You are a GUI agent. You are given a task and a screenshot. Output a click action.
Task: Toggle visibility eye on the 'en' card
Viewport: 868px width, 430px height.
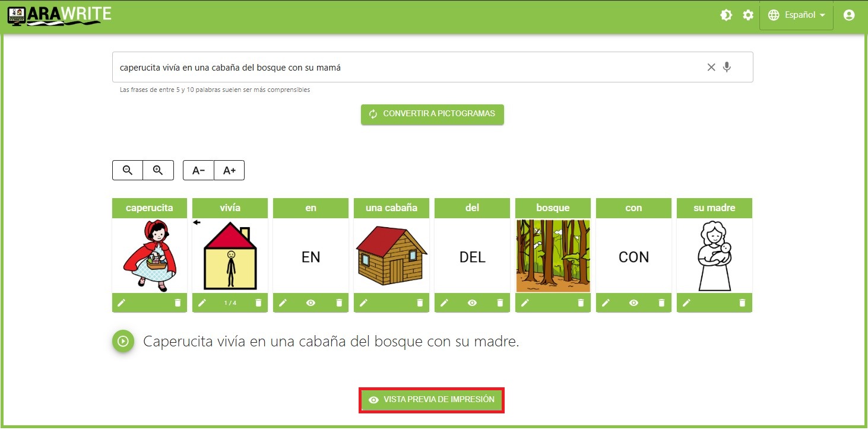point(311,302)
